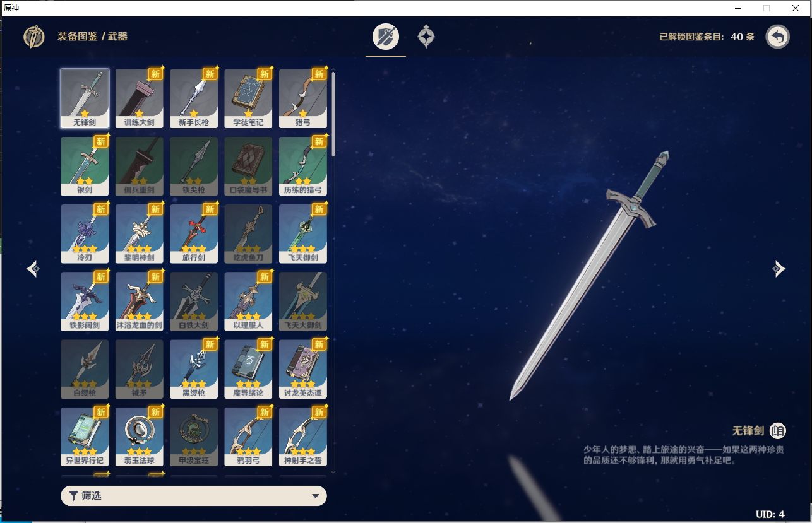Select the 黑缨枪 polearm card
Viewport: 812px width, 523px height.
coord(194,369)
